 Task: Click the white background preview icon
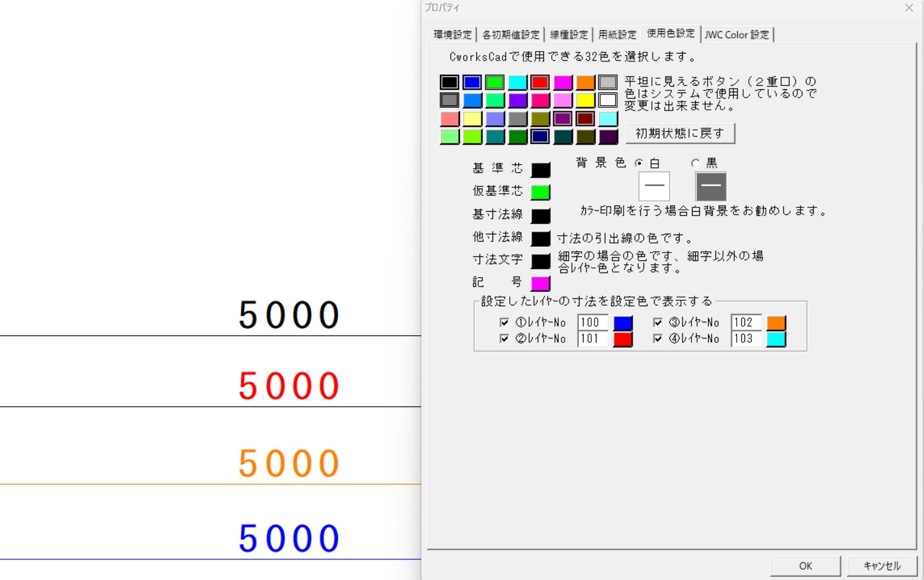tap(654, 186)
